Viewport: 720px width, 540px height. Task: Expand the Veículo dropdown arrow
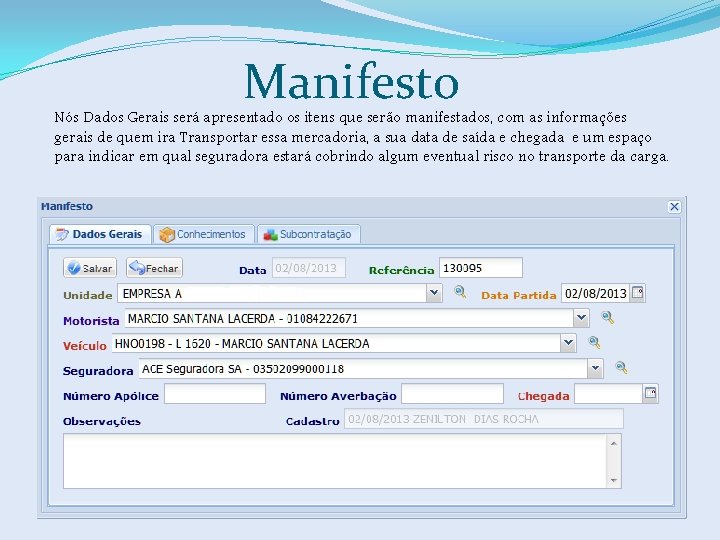pos(568,343)
